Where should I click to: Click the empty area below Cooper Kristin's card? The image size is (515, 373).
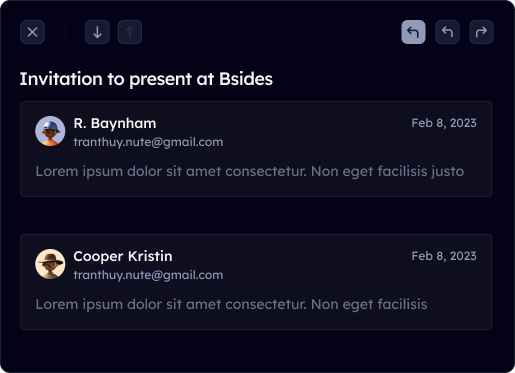(256, 350)
